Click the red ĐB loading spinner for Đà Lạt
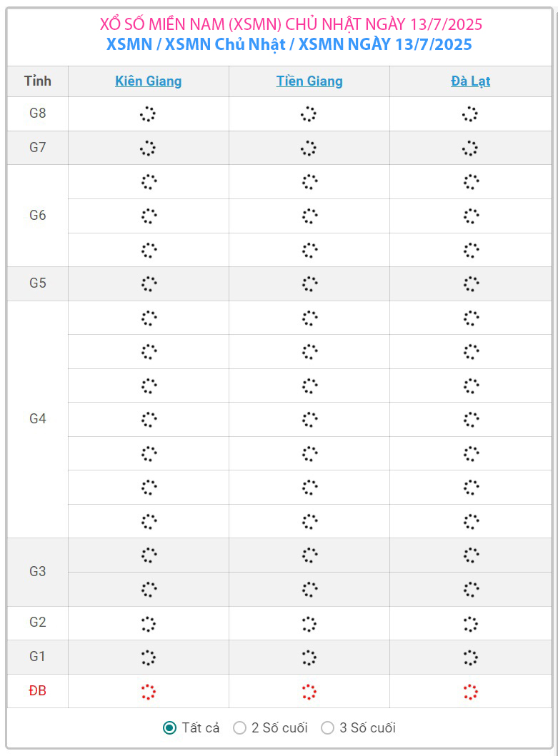558x756 pixels. [x=470, y=691]
